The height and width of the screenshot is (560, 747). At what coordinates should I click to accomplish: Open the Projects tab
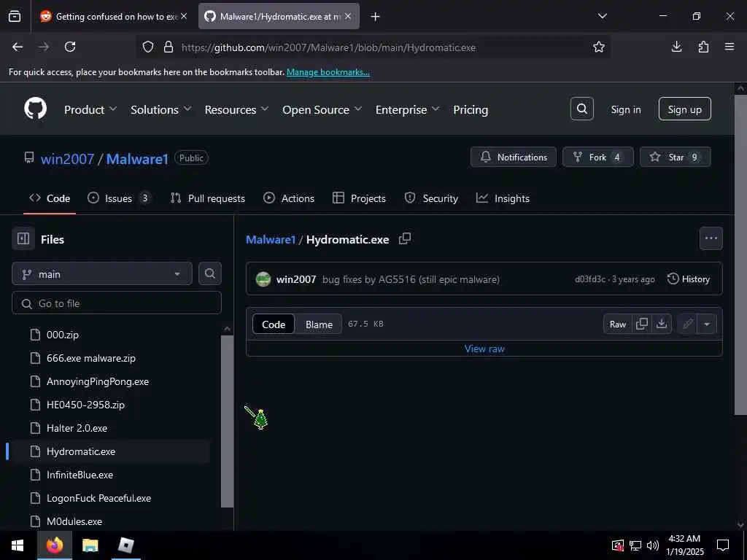pyautogui.click(x=359, y=198)
